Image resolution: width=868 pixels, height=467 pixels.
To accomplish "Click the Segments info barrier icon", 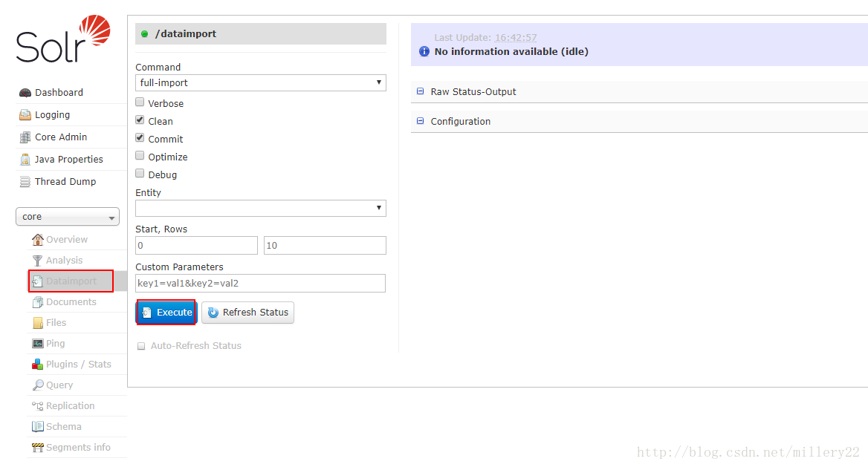I will (x=38, y=448).
